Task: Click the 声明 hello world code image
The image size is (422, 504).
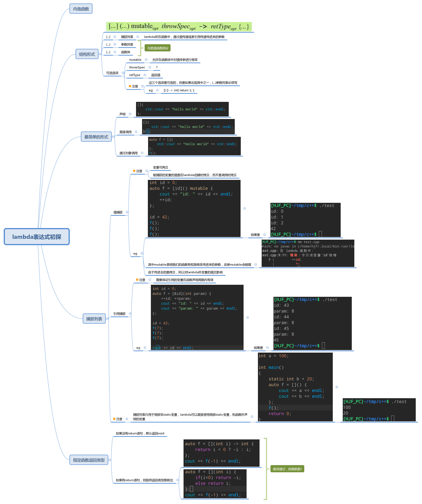Action: click(x=182, y=109)
